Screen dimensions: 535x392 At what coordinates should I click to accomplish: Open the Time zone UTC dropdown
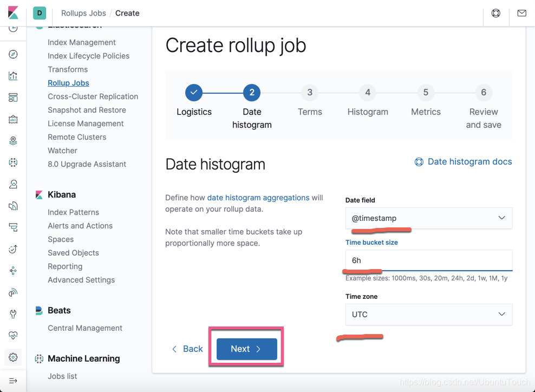(428, 314)
